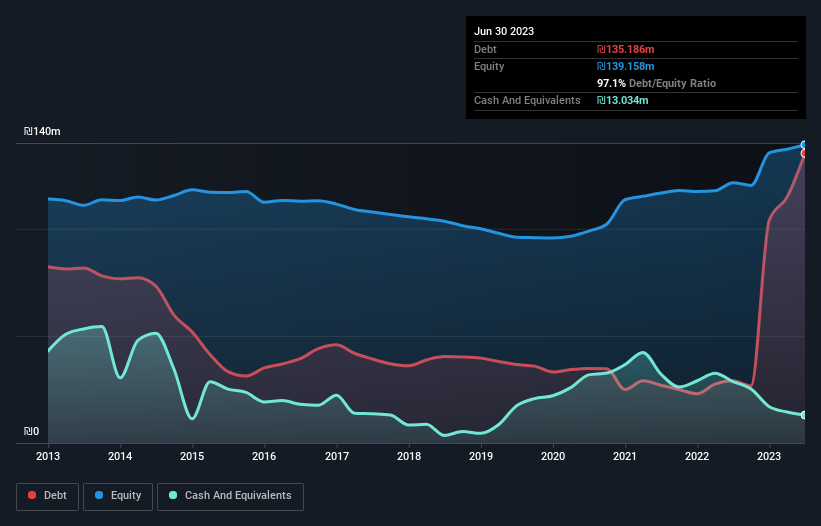Toggle Cash And Equivalents legend button

click(x=230, y=496)
